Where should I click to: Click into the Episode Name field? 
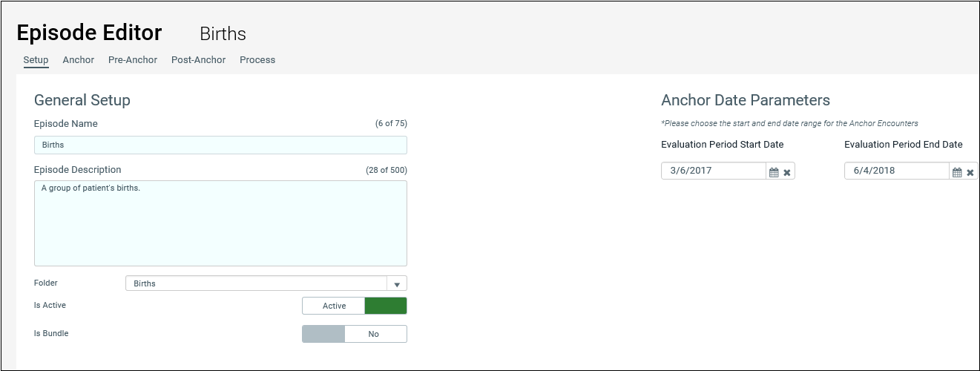click(x=220, y=145)
